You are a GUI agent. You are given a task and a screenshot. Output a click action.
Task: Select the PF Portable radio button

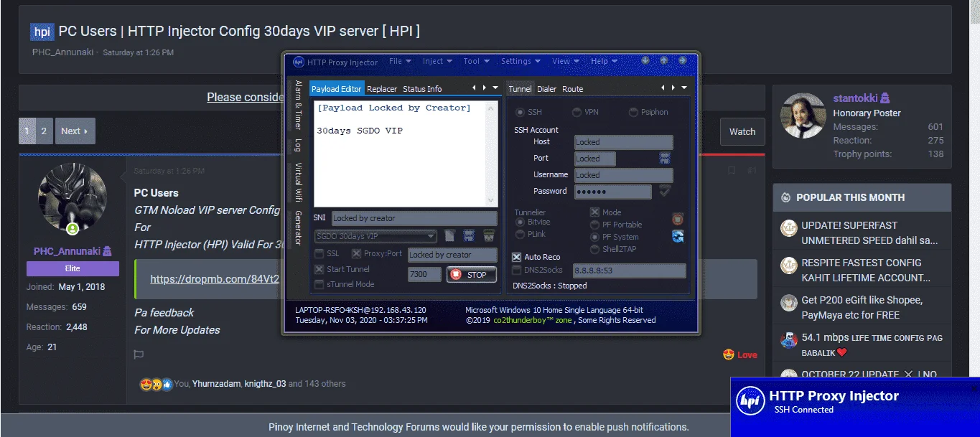point(594,225)
